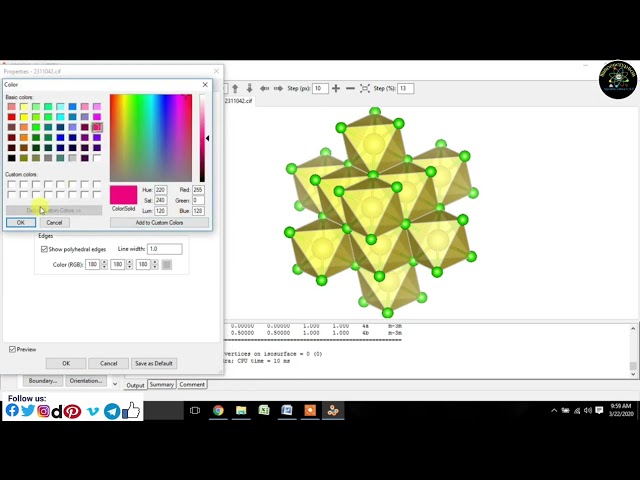Pick the white basic color swatch
640x480 pixels.
97,158
